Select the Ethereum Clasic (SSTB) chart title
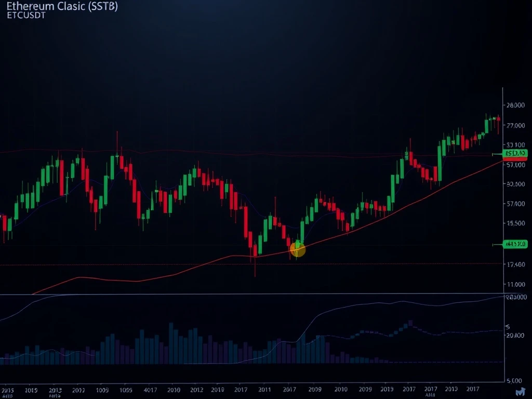Screen dimensions: 532x399 (x=62, y=6)
